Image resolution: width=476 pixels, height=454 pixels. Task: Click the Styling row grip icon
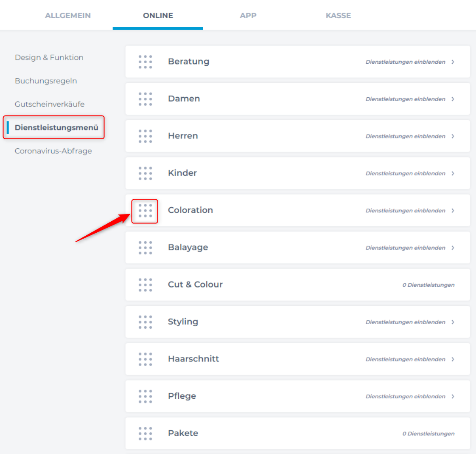click(145, 322)
